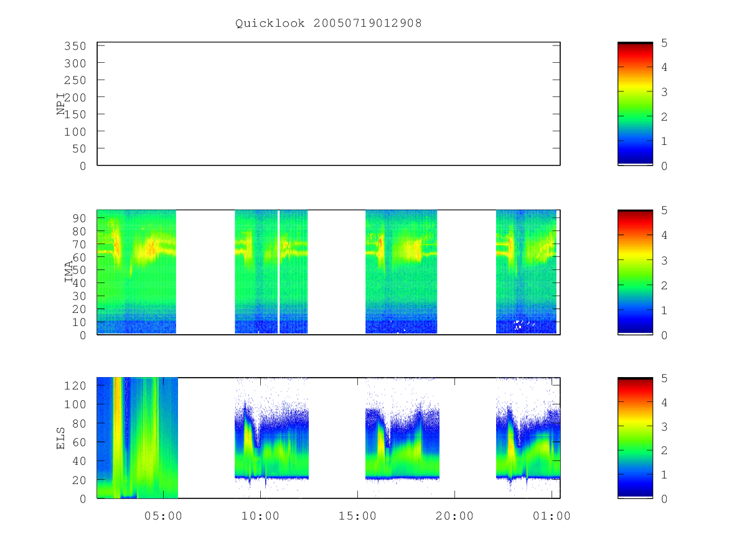
Task: Click the 1 label on the ELS color bar
Action: (x=665, y=475)
